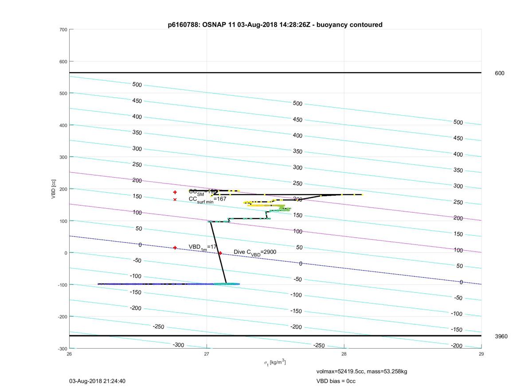Click the x-axis tick label '27'
The height and width of the screenshot is (392, 532).
click(x=207, y=354)
